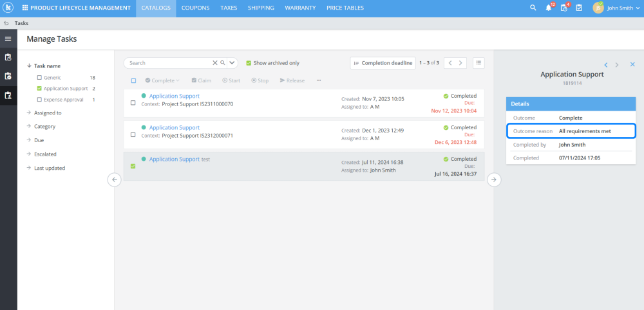The width and height of the screenshot is (644, 310).
Task: Click the search field magnifier icon
Action: click(223, 63)
